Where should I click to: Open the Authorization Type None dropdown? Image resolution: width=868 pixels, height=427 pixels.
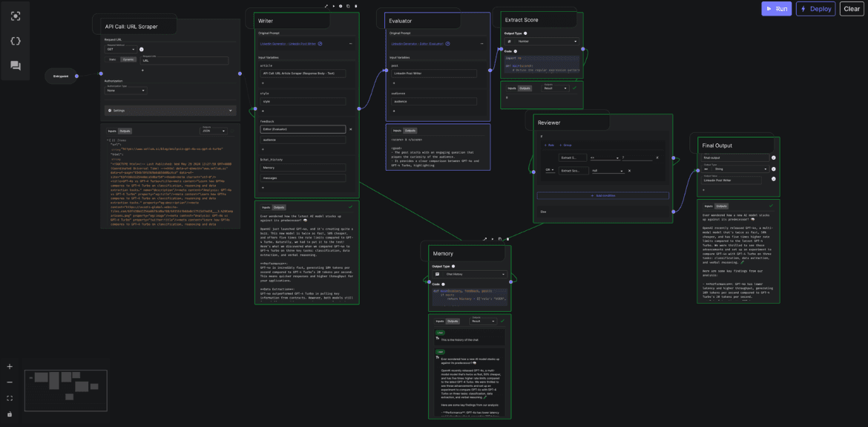(125, 91)
